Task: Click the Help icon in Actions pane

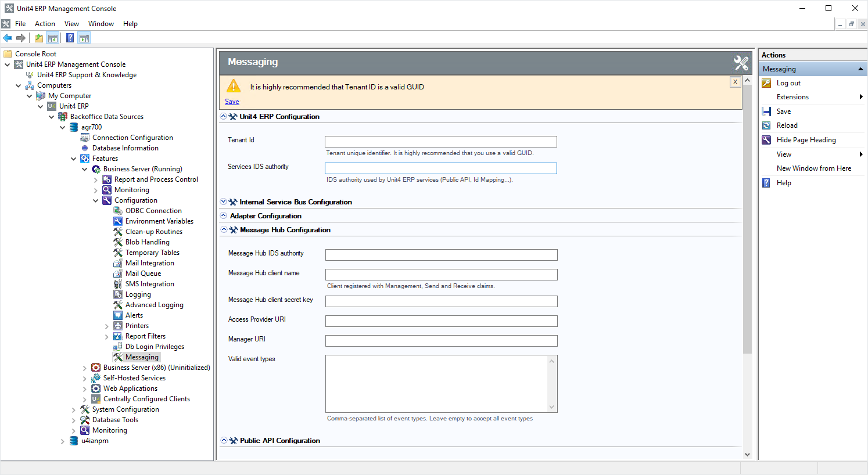Action: pos(766,183)
